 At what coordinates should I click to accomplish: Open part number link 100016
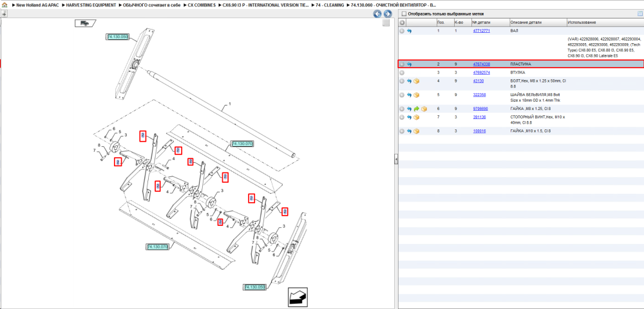pos(479,131)
